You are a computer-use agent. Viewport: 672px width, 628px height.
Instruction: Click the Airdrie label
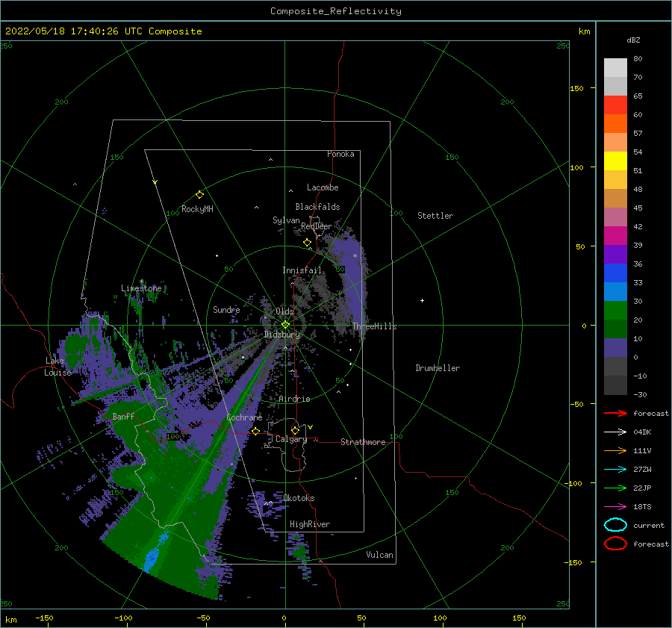pos(294,399)
